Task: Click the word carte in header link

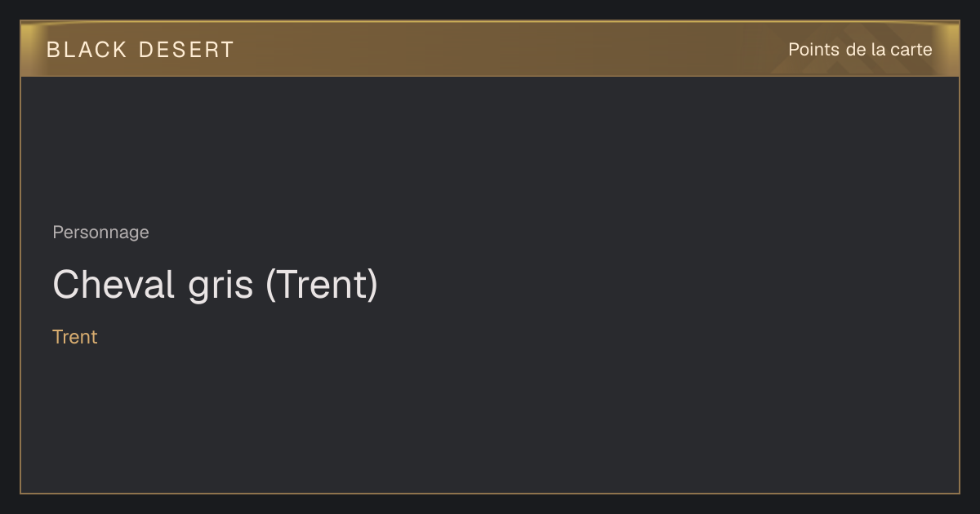Action: (911, 50)
